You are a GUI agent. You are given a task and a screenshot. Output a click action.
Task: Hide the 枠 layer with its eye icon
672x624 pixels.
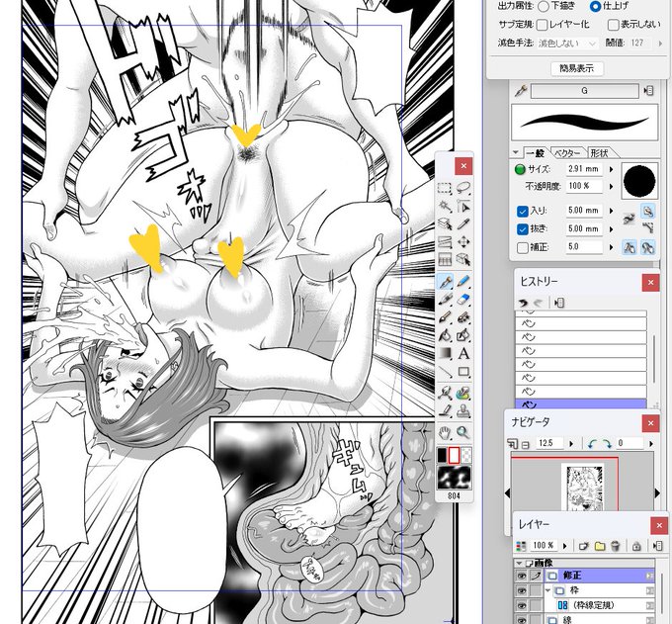coord(521,591)
